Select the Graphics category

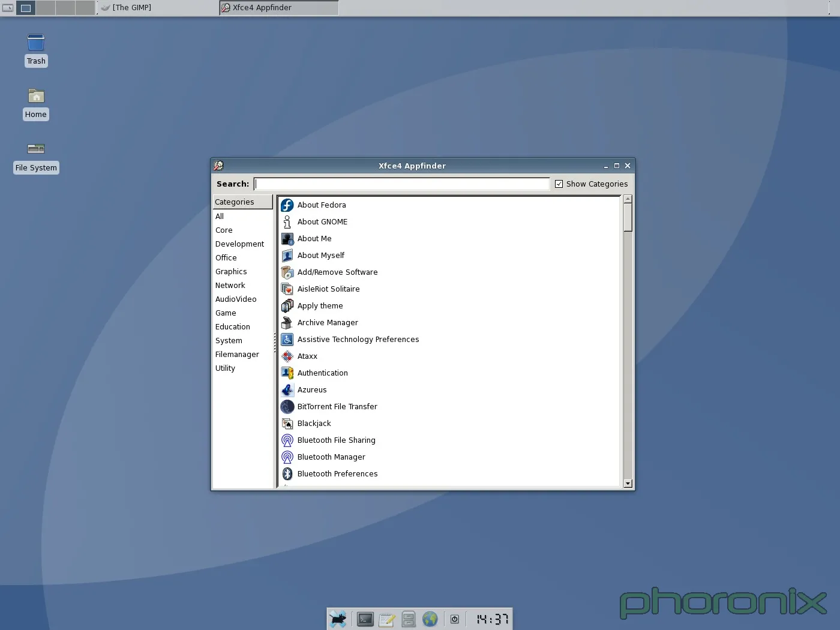click(x=242, y=272)
